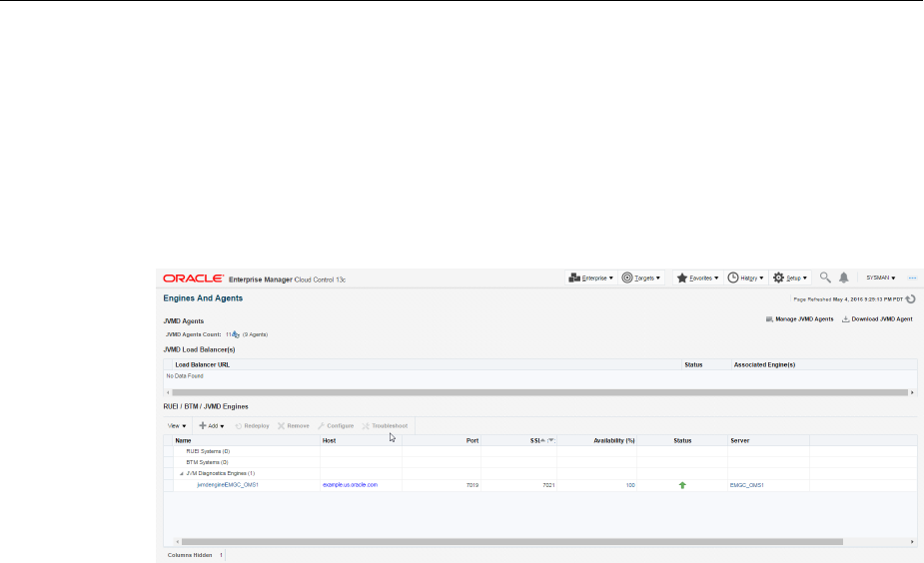This screenshot has width=924, height=563.
Task: Open the Add dropdown in engines toolbar
Action: pyautogui.click(x=212, y=426)
